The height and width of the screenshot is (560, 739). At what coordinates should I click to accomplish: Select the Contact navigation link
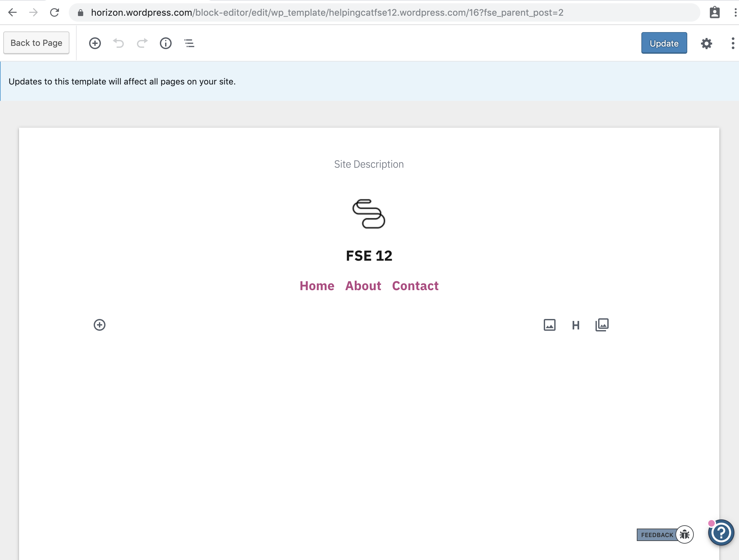415,286
